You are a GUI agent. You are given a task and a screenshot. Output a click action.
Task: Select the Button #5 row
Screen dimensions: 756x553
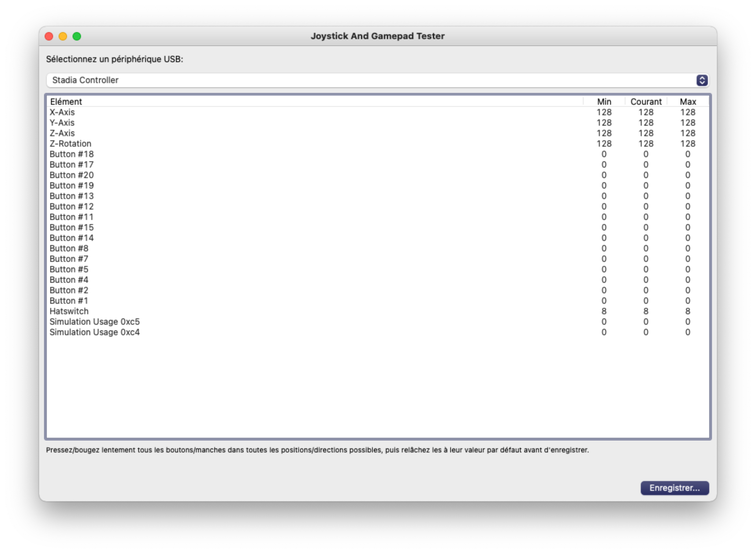(x=378, y=269)
